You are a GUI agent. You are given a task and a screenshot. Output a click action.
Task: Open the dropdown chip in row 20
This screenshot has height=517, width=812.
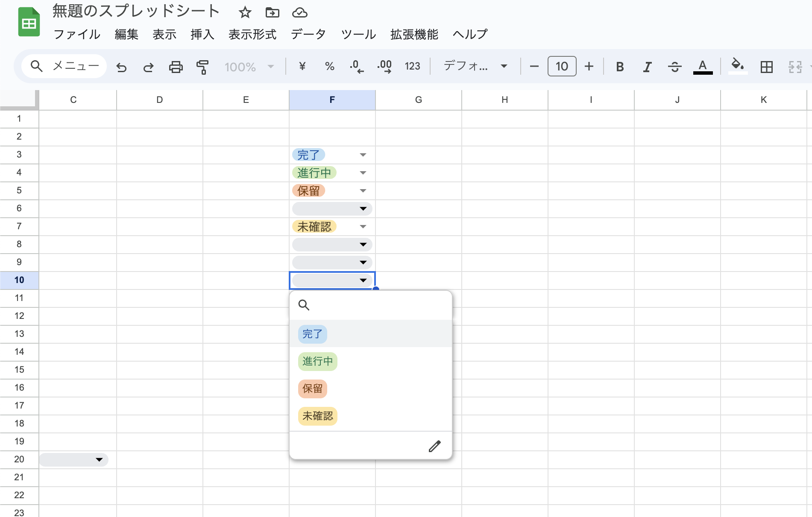point(99,460)
